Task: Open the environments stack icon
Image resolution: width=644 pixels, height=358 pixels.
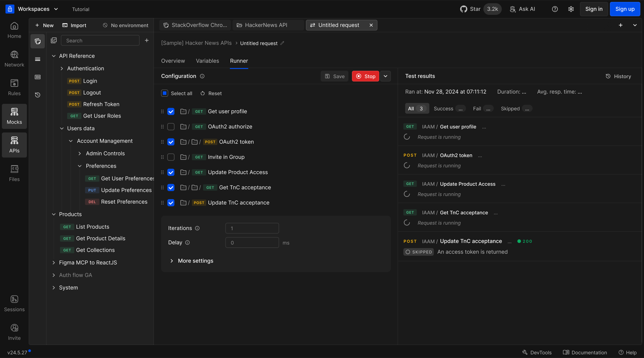Action: pos(38,59)
